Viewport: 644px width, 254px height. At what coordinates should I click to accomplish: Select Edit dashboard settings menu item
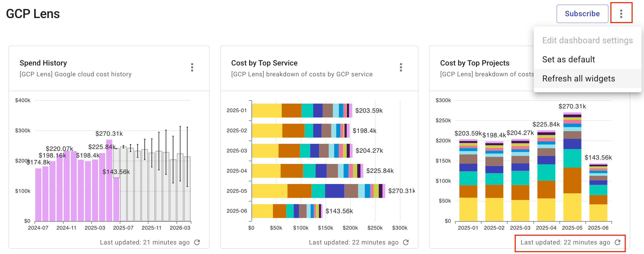point(588,40)
